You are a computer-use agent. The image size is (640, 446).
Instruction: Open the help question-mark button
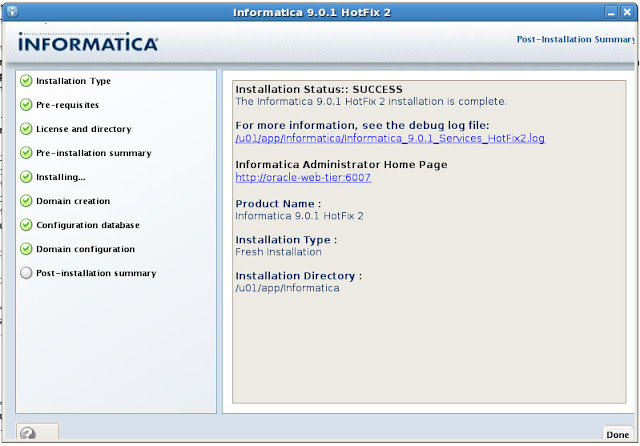pyautogui.click(x=37, y=433)
